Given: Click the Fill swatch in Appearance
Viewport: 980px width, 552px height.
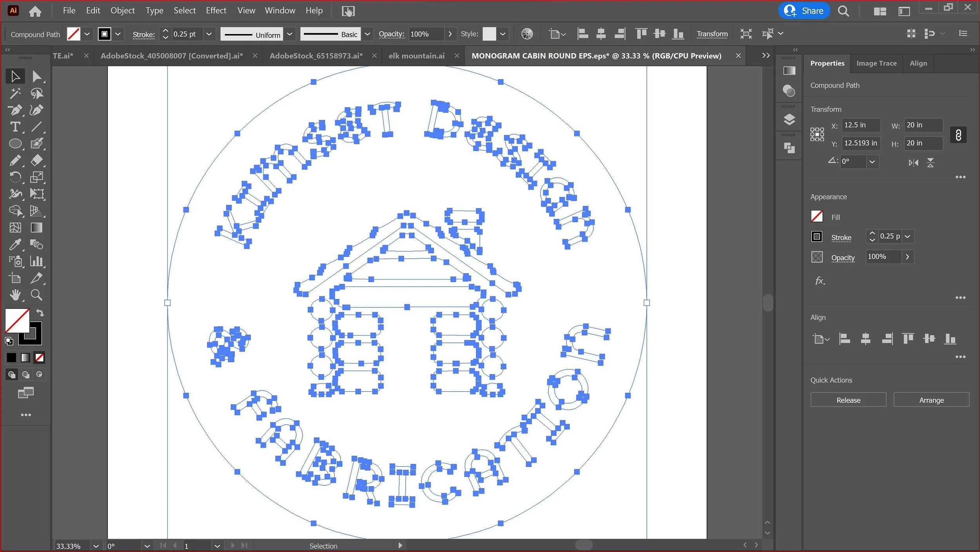Looking at the screenshot, I should [817, 216].
